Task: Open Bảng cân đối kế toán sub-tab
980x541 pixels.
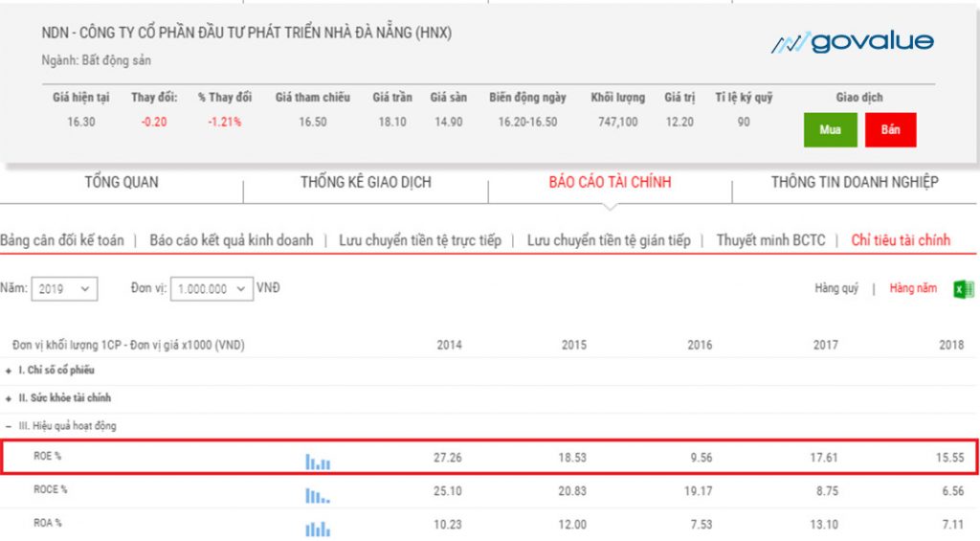Action: pos(62,240)
